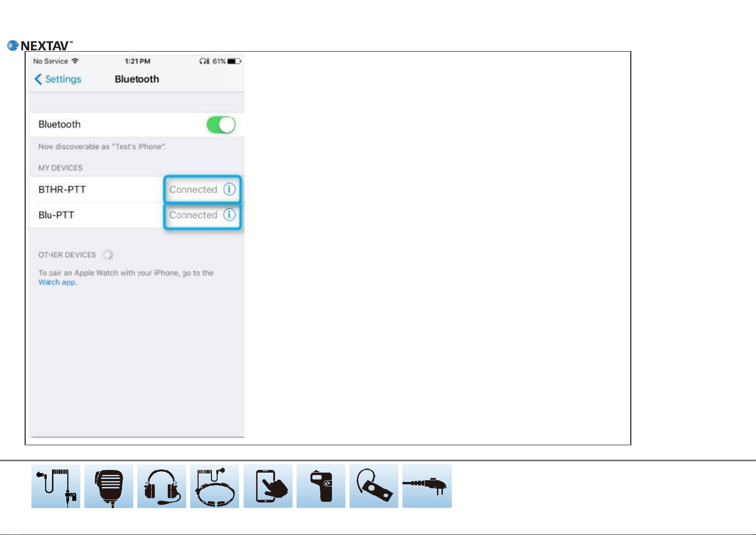This screenshot has height=535, width=756.
Task: Click the Bluetooth page title
Action: pos(137,79)
